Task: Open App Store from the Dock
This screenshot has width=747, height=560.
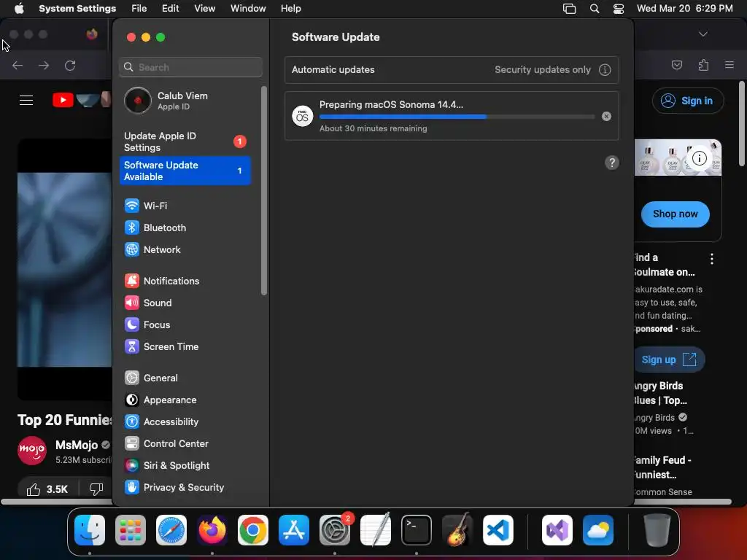Action: click(x=294, y=530)
